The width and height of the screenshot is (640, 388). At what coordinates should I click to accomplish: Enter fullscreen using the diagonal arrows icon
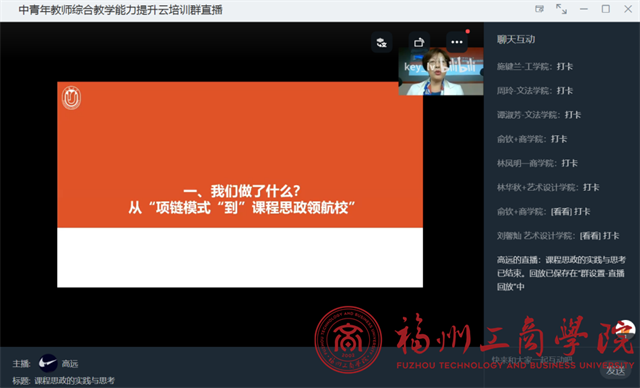(562, 9)
